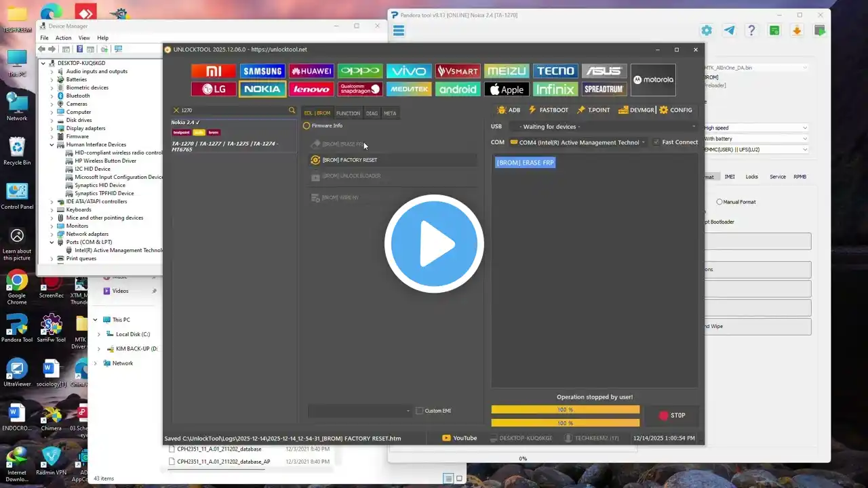Viewport: 868px width, 488px height.
Task: Open Recycle Bin desktop icon
Action: point(17,150)
